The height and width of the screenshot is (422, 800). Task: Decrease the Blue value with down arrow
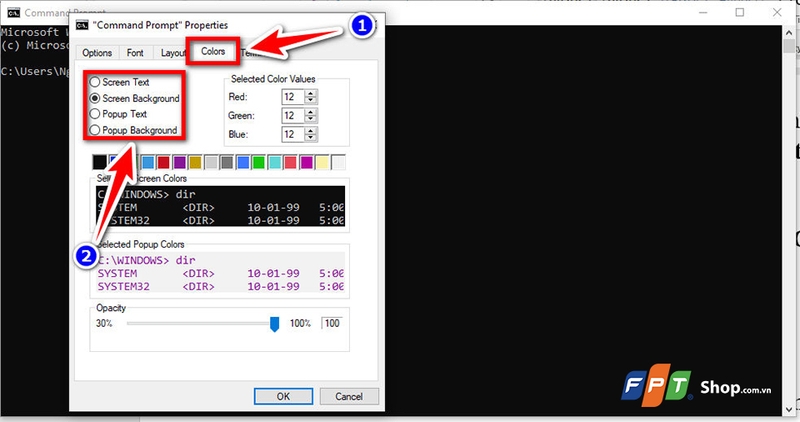[x=311, y=138]
